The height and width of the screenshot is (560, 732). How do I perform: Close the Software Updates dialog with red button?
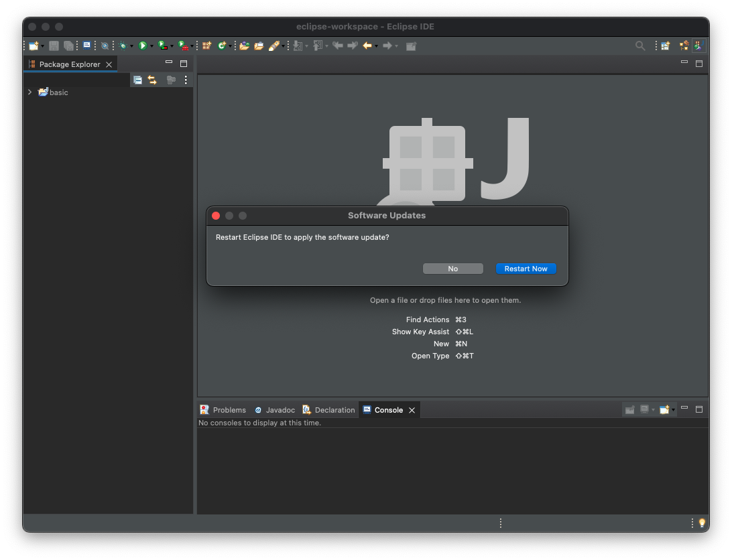(x=216, y=216)
